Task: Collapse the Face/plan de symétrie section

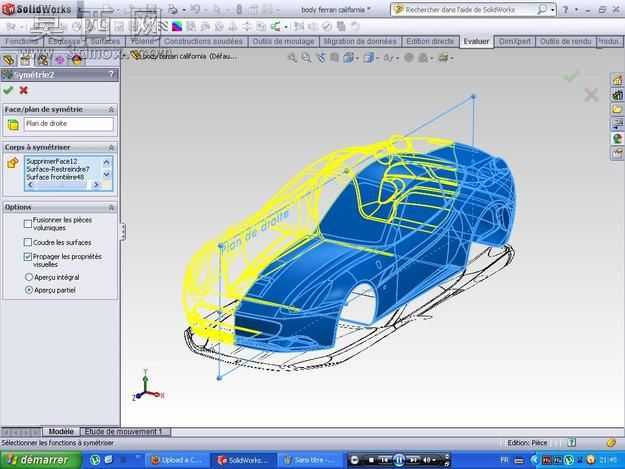Action: click(111, 109)
